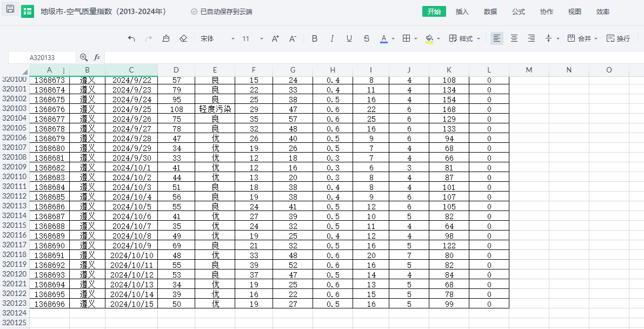
Task: Click the document title 地级市-空气质量指数
Action: pyautogui.click(x=103, y=11)
